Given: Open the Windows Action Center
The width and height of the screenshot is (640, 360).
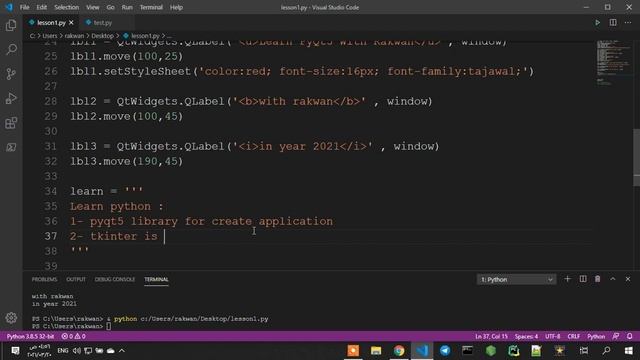Looking at the screenshot, I should point(15,351).
